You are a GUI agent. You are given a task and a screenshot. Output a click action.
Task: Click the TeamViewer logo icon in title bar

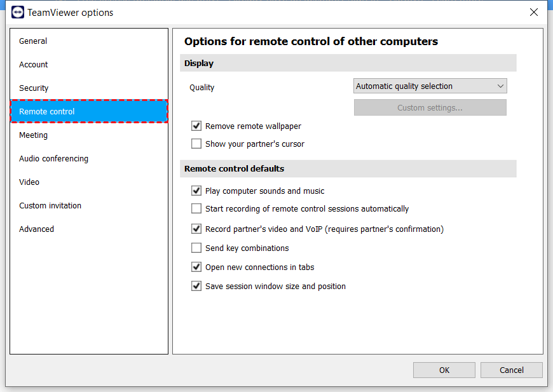[x=18, y=12]
